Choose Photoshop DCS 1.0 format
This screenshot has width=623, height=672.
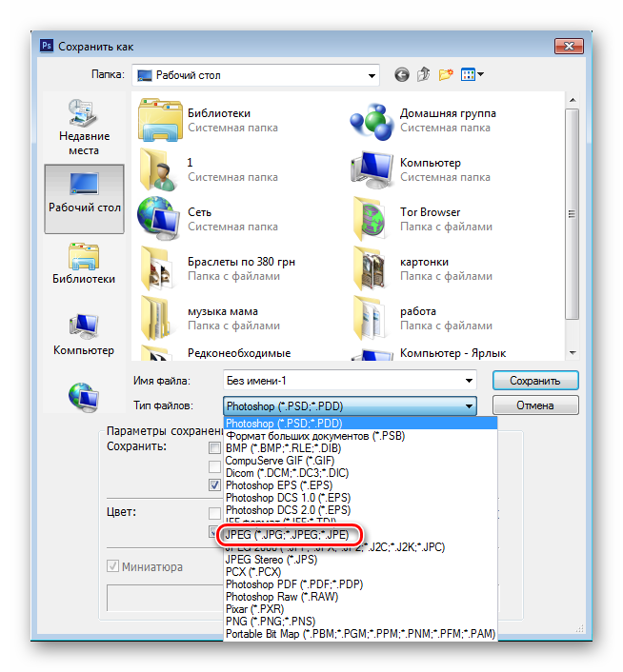coord(360,498)
